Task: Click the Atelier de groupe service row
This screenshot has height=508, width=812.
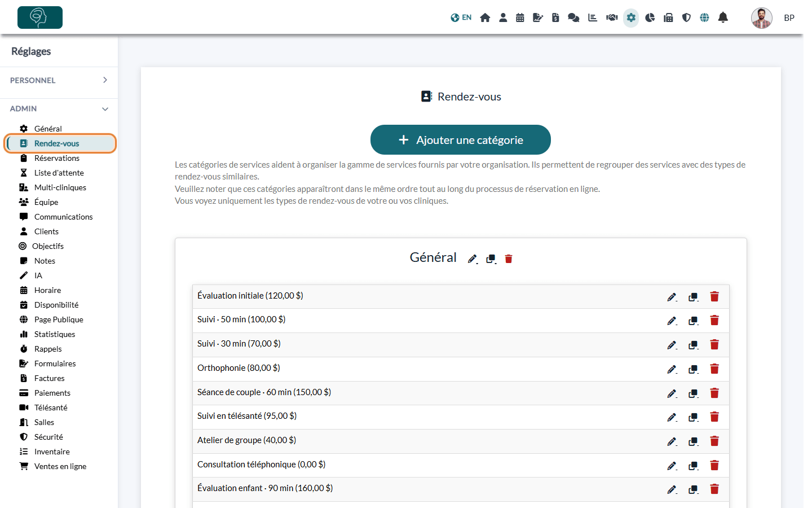Action: pos(461,441)
